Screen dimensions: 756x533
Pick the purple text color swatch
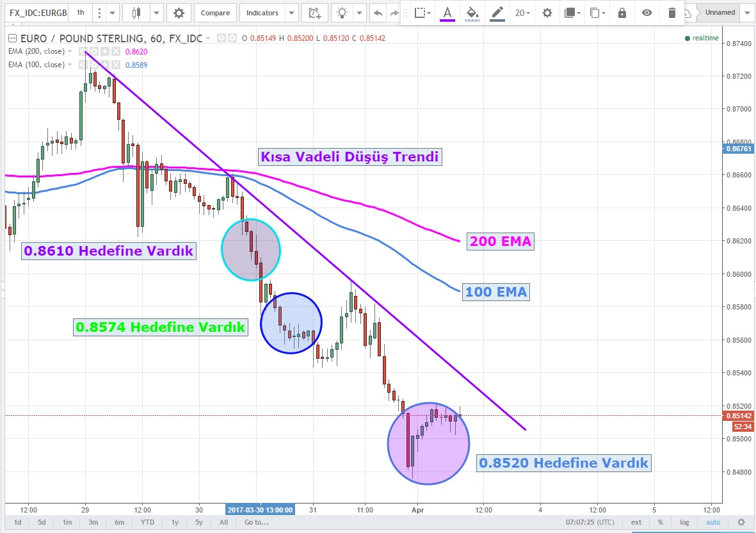[447, 13]
